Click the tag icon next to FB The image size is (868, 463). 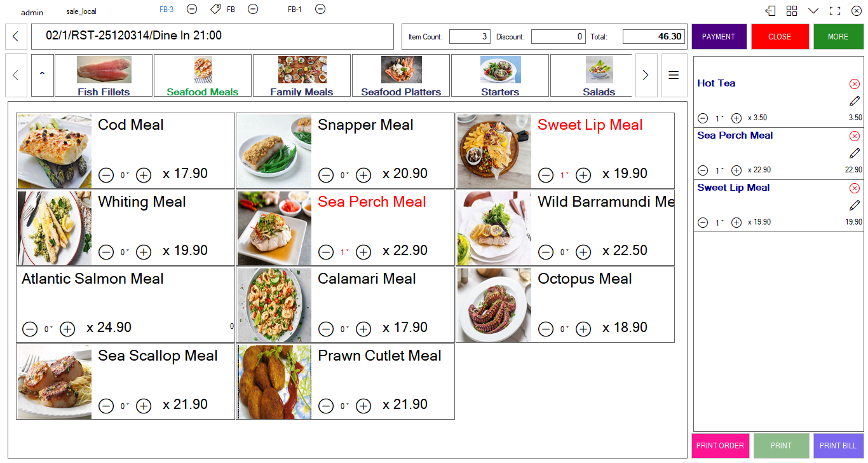click(x=215, y=9)
